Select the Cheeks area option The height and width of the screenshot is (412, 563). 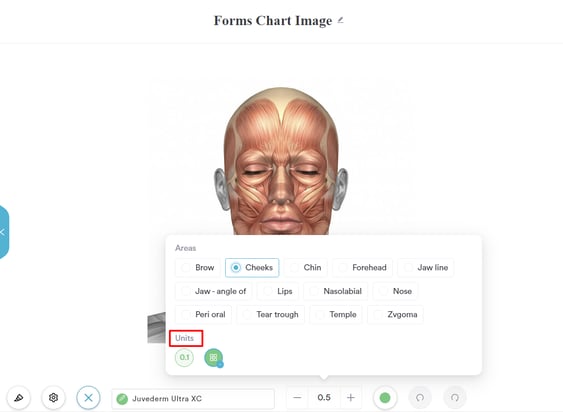[252, 268]
